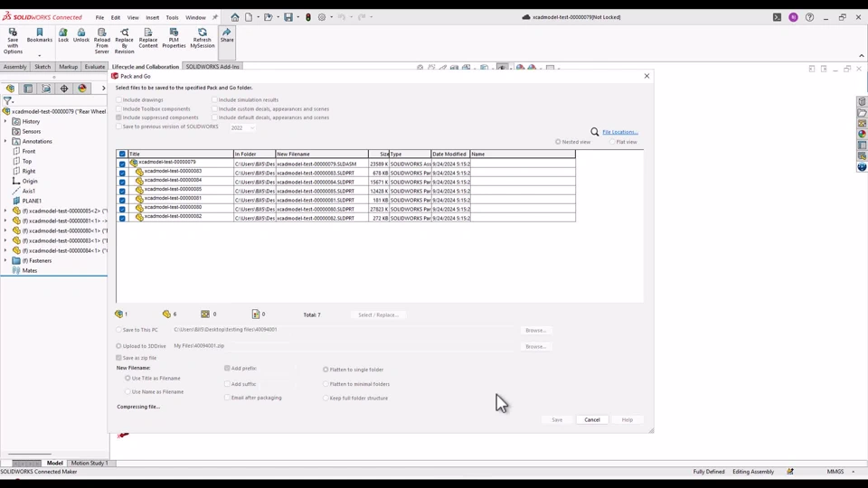Expand xcadmodel-test-00000083<1> component

tap(5, 240)
